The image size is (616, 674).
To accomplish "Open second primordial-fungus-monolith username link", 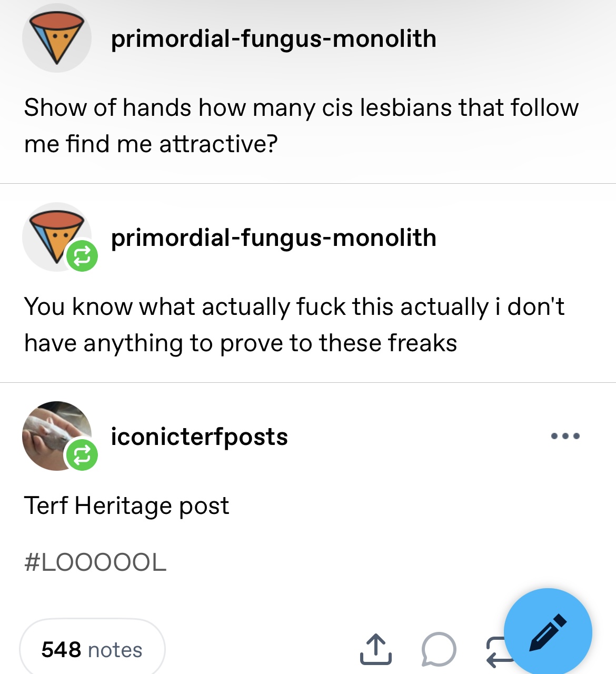I will pos(273,238).
